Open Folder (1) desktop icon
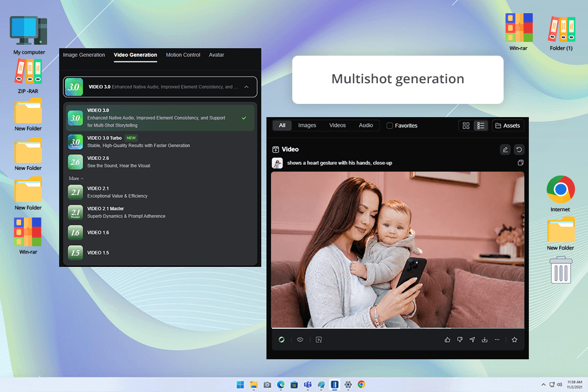Screen dimensions: 588x392 click(x=562, y=33)
